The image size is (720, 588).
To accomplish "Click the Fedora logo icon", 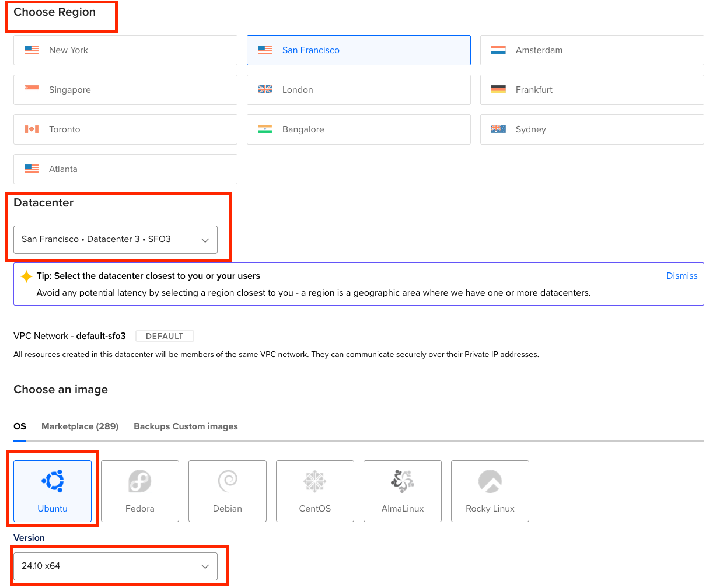I will point(140,481).
